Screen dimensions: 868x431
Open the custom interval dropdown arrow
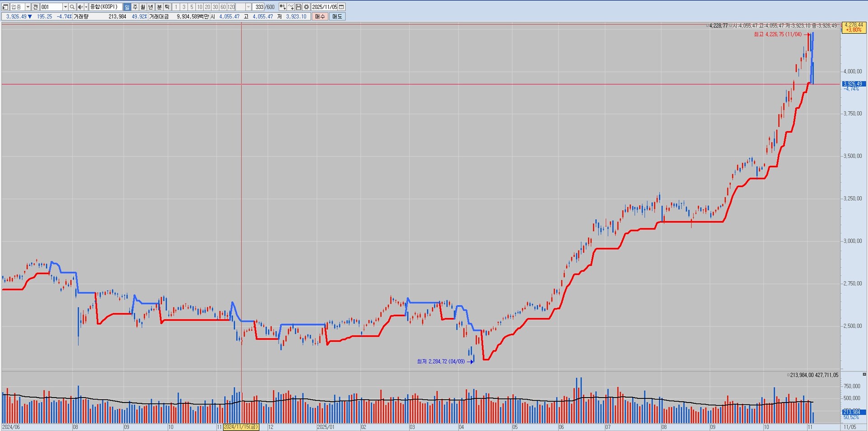click(x=248, y=7)
